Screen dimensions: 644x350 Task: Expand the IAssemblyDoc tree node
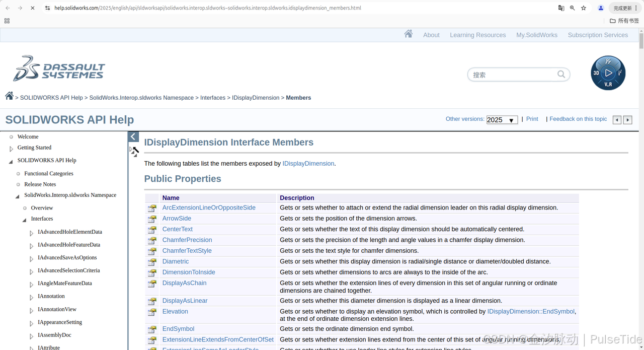(x=32, y=336)
